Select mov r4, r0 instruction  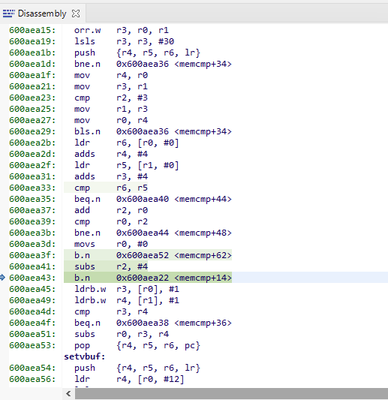pyautogui.click(x=111, y=75)
